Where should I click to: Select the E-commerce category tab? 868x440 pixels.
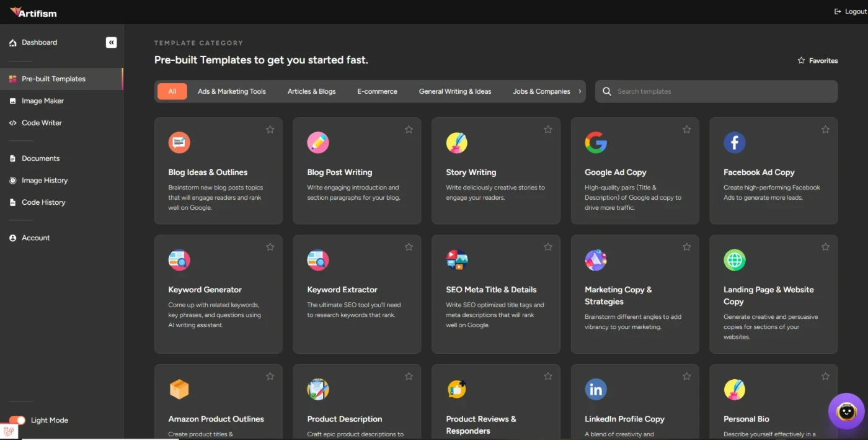(377, 91)
